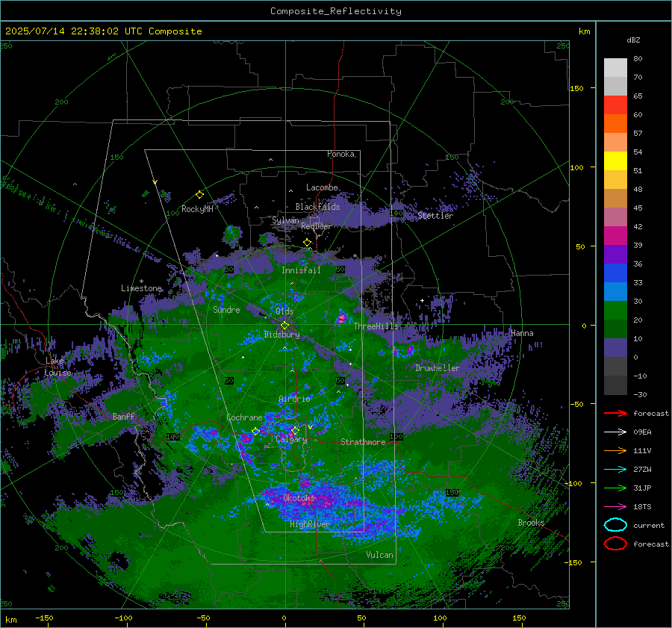Click the Composite_Reflectivity title
The width and height of the screenshot is (672, 628).
tap(336, 11)
